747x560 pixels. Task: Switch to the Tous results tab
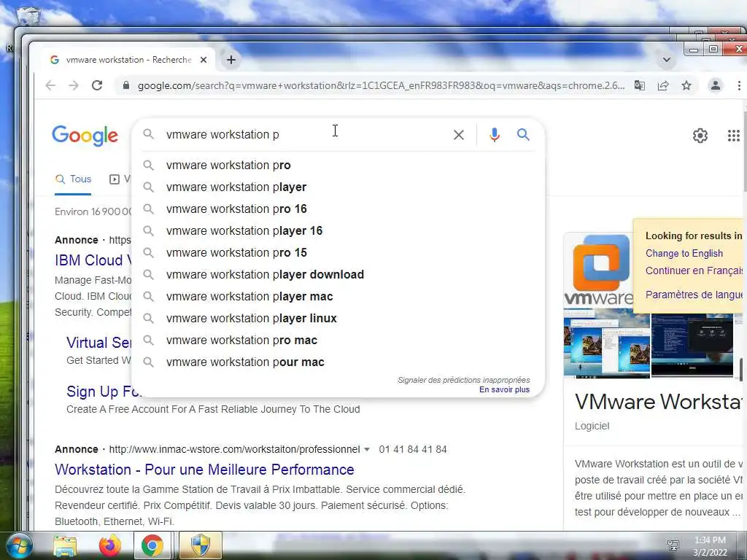click(x=73, y=179)
